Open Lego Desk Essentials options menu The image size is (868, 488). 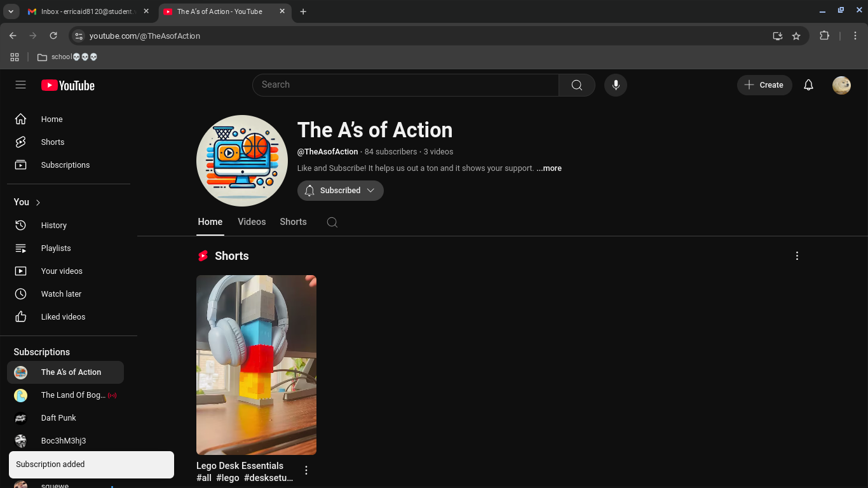tap(306, 470)
